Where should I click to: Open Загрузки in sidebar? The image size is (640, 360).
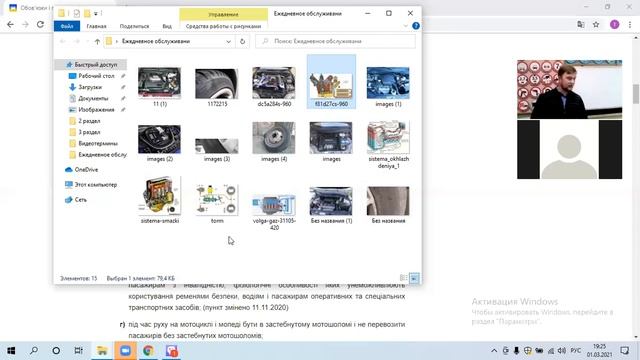pos(90,87)
